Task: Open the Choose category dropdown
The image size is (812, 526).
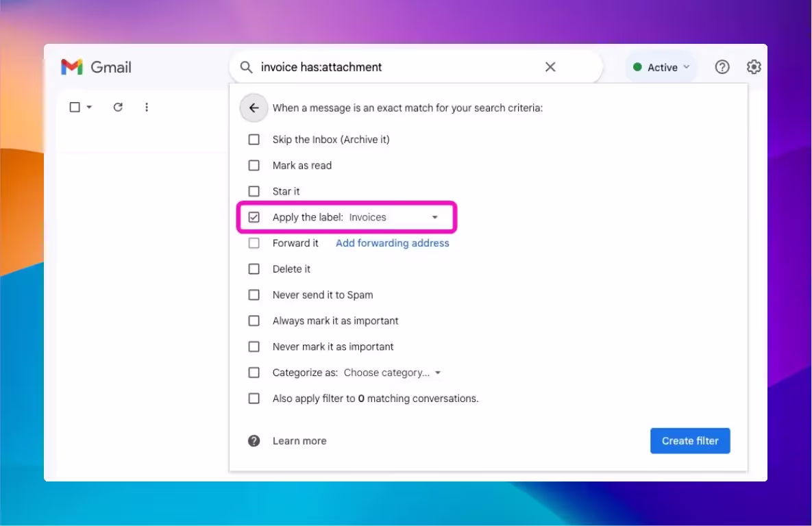Action: pos(392,373)
